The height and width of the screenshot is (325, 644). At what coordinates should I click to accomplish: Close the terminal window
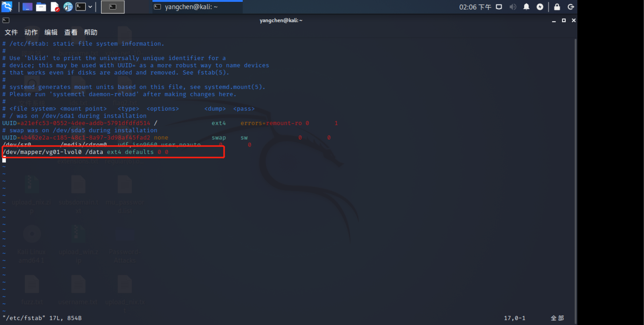click(574, 20)
